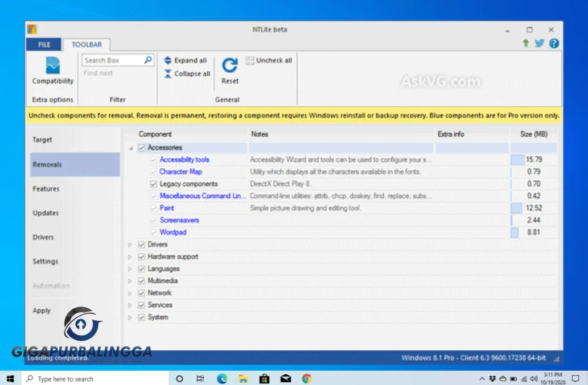Uncheck the Languages checkbox
588x385 pixels.
(x=141, y=269)
